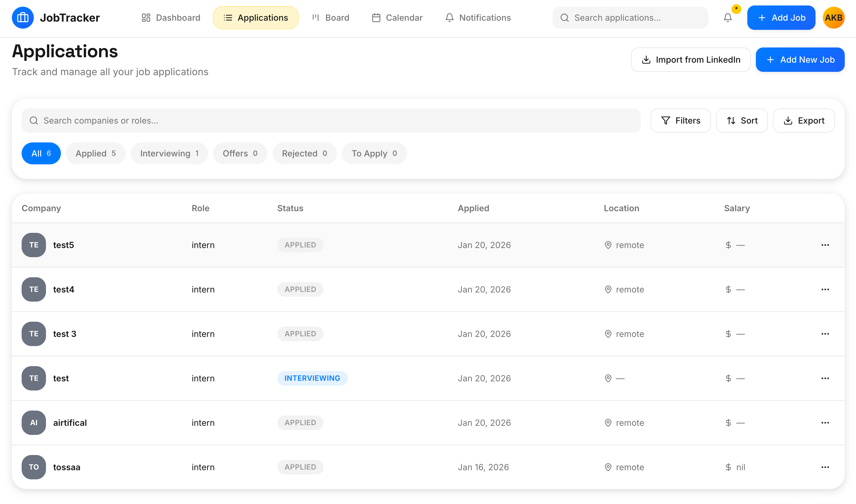Viewport: 856px width, 504px height.
Task: Click the AKB user avatar
Action: pyautogui.click(x=833, y=18)
